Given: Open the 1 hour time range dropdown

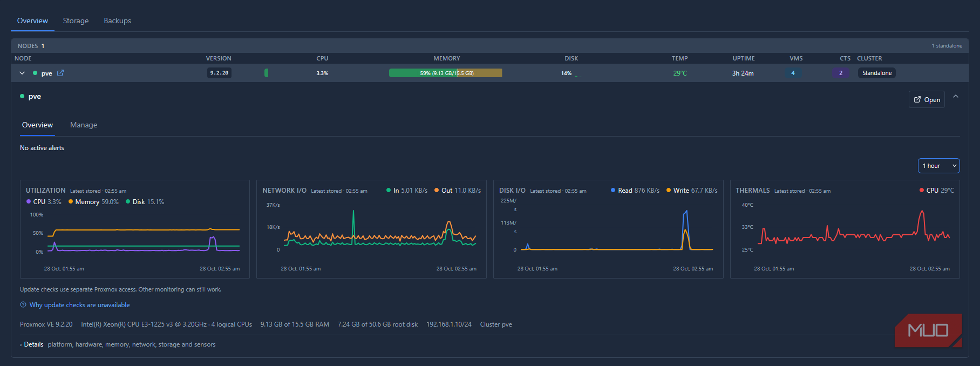Looking at the screenshot, I should click(938, 166).
